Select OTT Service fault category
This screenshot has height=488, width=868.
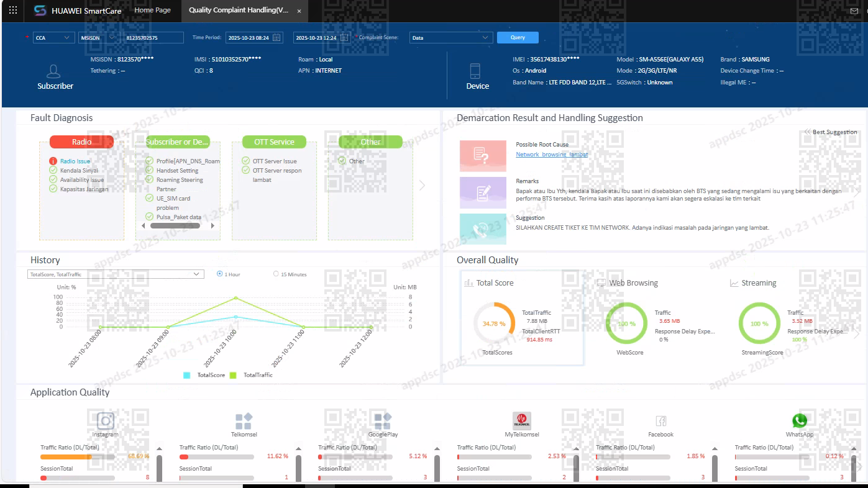pos(274,142)
